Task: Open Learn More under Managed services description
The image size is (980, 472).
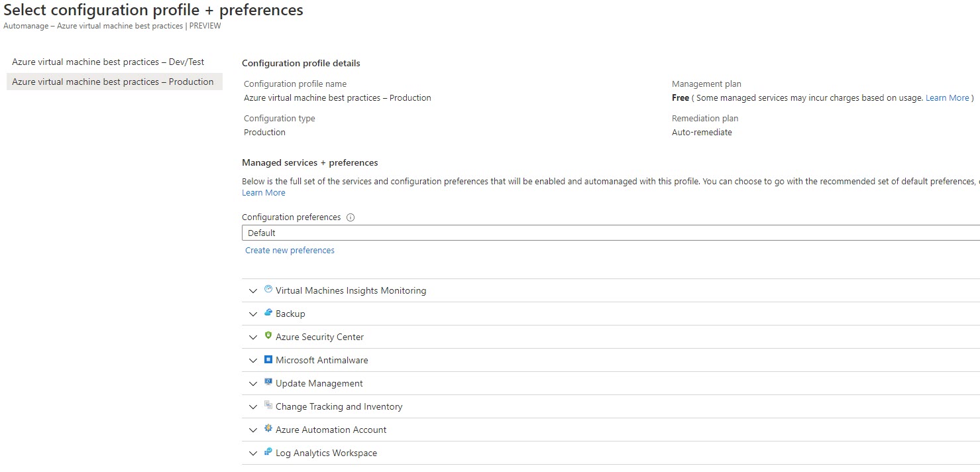Action: pyautogui.click(x=264, y=193)
